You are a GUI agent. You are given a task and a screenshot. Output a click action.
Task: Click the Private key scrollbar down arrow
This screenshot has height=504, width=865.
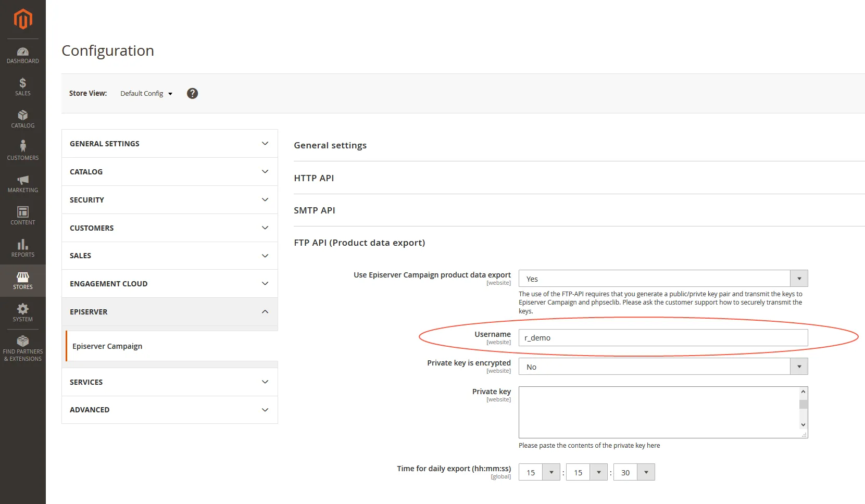pos(803,425)
